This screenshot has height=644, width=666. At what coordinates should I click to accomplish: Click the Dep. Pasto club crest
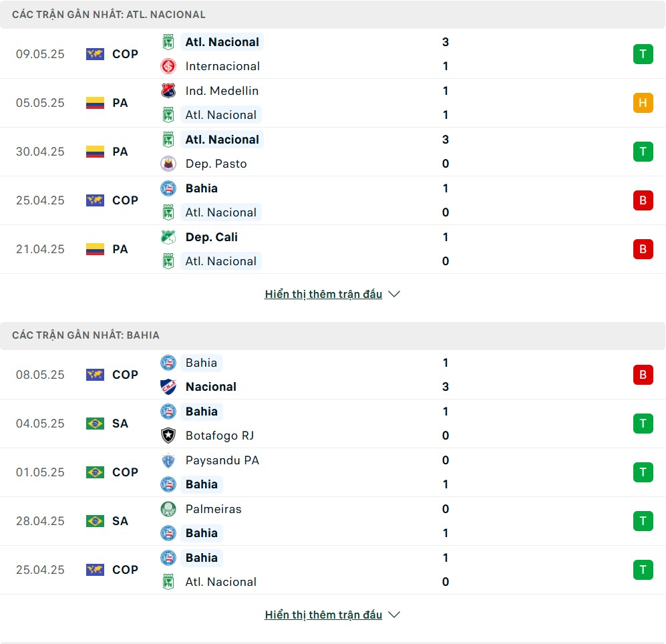click(168, 164)
